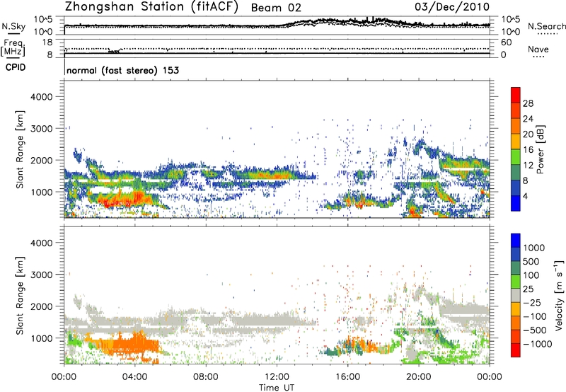Click the Power scale value '28'
Screen dimensions: 566x392
pyautogui.click(x=528, y=103)
